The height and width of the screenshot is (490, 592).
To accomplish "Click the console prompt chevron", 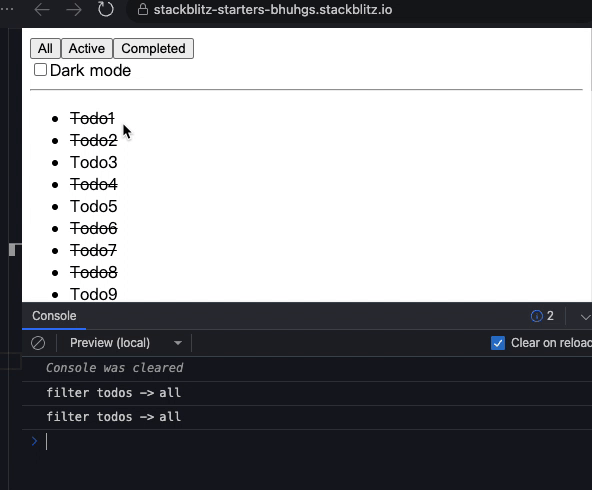I will point(34,441).
